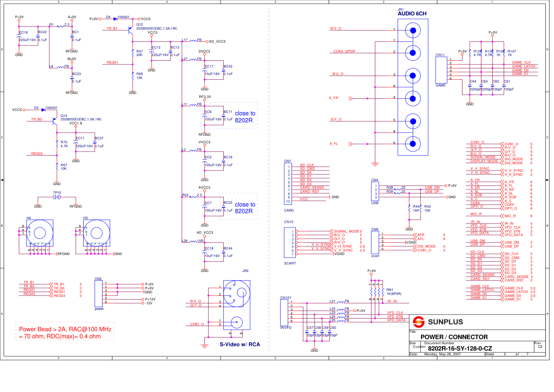Viewport: 554px width, 392px height.
Task: Select the 'C64' capacitor label
Action: (473, 81)
